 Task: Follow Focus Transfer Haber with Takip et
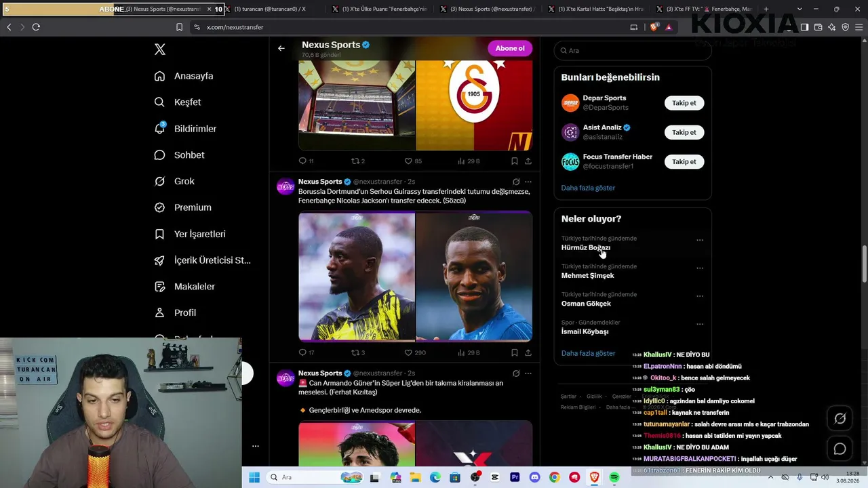click(684, 161)
